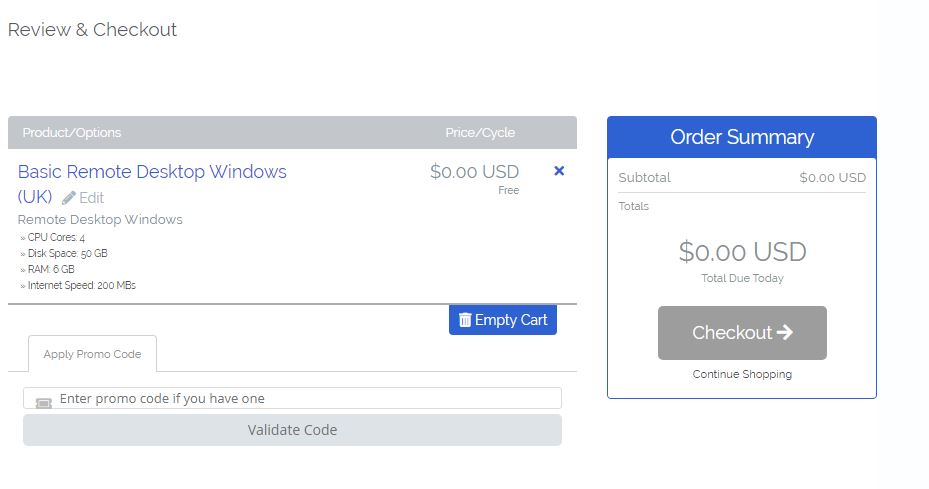The height and width of the screenshot is (489, 929).
Task: Click the Order Summary header
Action: (742, 137)
